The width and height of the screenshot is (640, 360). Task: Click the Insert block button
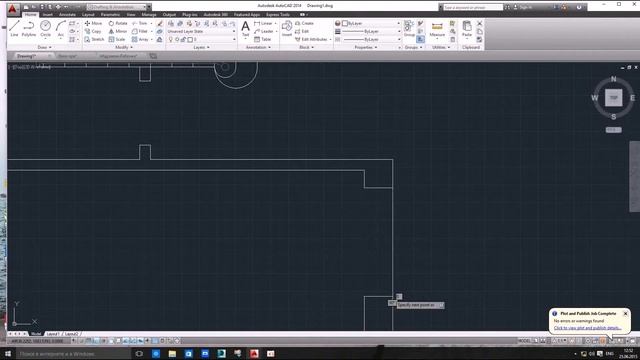pos(287,29)
